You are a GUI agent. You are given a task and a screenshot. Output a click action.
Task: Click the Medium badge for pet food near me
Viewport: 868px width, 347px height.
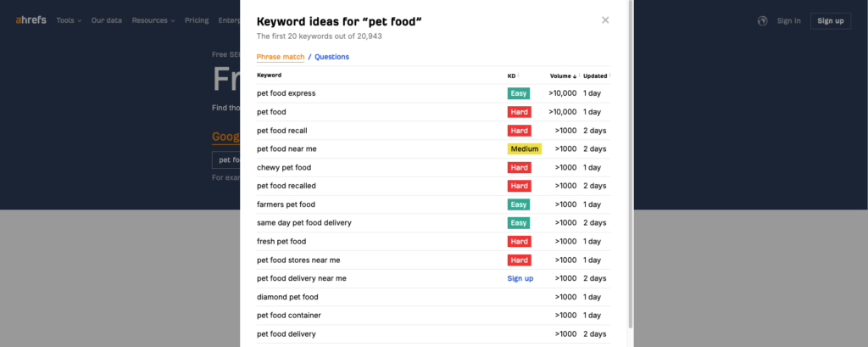(525, 149)
